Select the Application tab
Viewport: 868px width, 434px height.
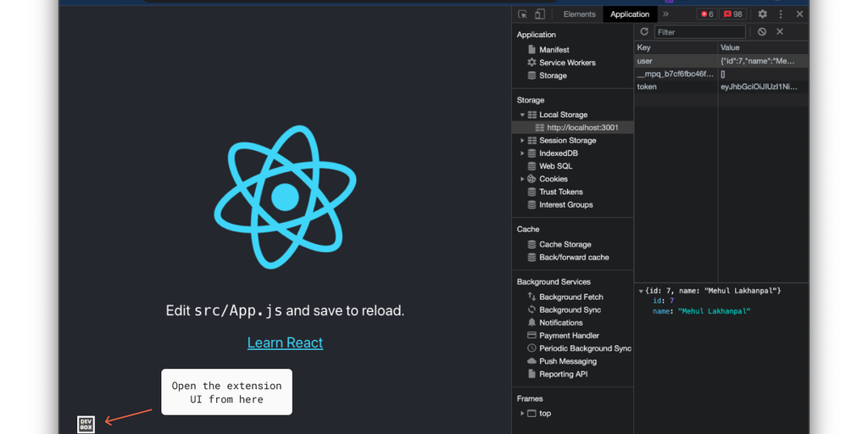(x=630, y=14)
